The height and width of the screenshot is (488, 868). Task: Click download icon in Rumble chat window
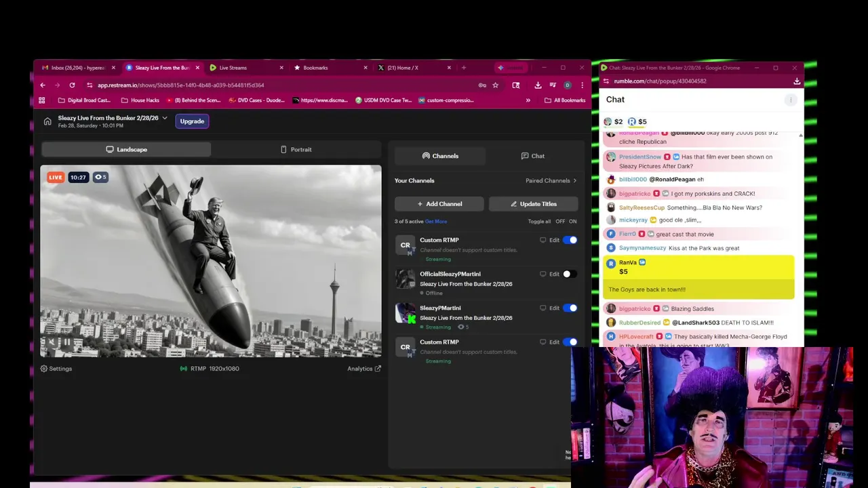click(x=797, y=81)
